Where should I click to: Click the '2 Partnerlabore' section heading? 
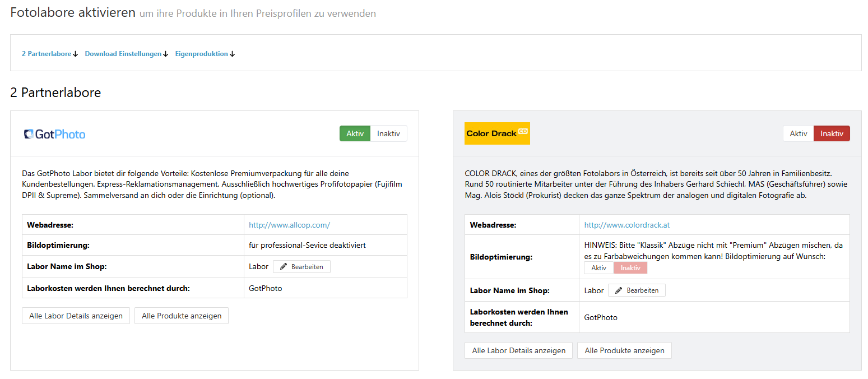(55, 93)
